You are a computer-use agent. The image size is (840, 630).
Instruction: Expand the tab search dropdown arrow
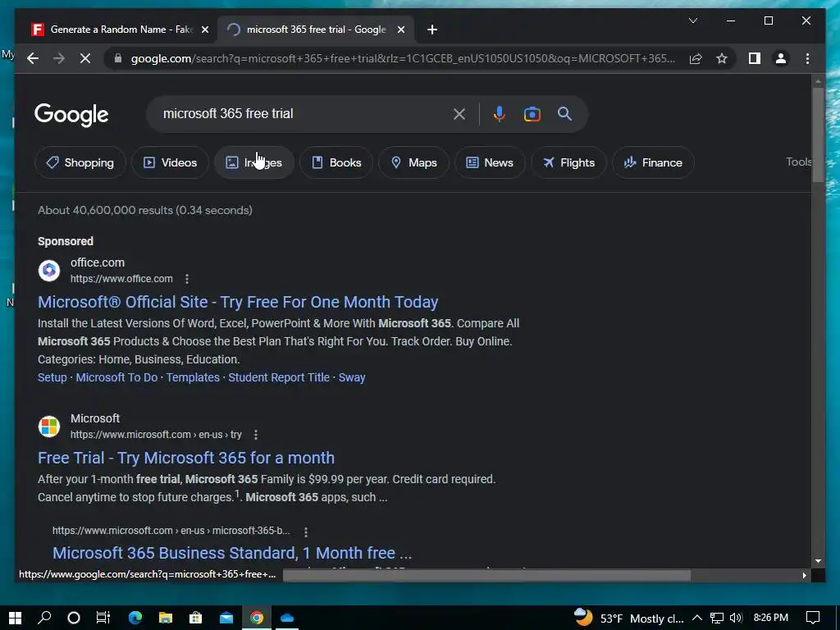tap(692, 21)
